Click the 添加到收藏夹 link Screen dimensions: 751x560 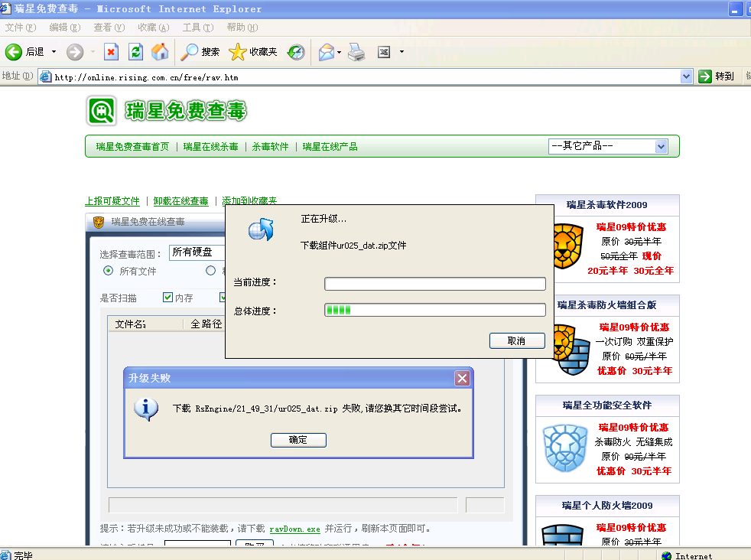click(249, 200)
